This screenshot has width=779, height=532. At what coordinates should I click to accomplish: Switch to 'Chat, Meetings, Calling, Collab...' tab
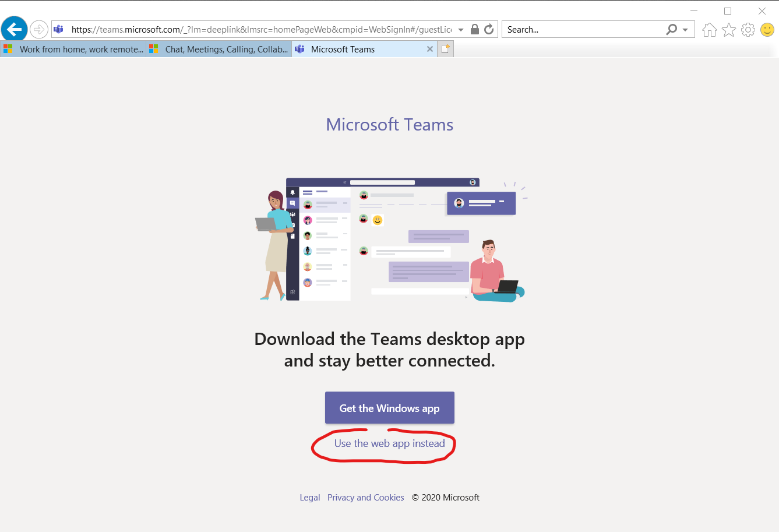click(218, 49)
